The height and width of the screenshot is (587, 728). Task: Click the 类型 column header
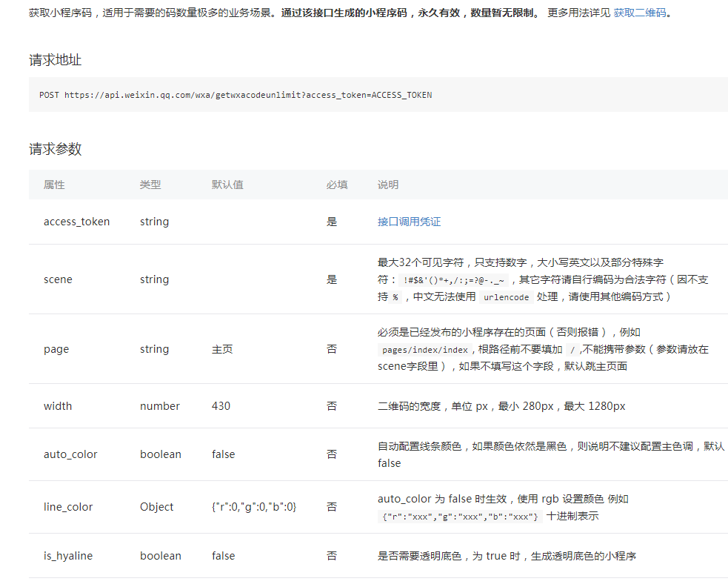coord(150,185)
